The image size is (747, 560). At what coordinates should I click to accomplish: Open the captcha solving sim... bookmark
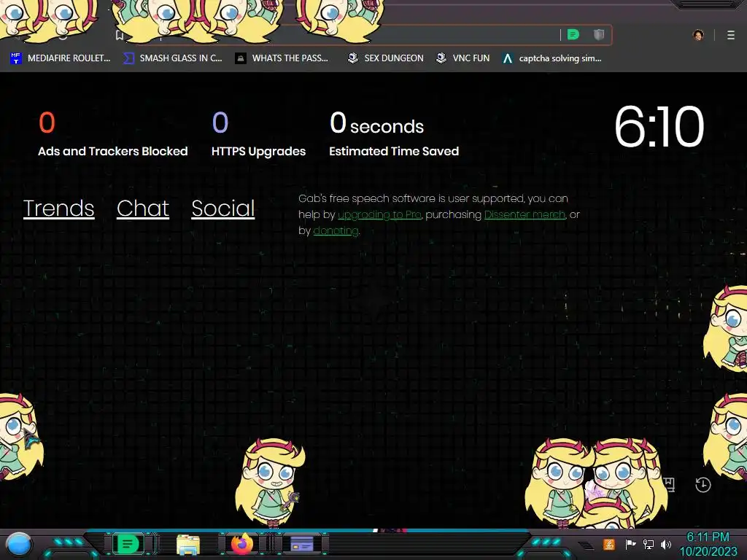[553, 58]
